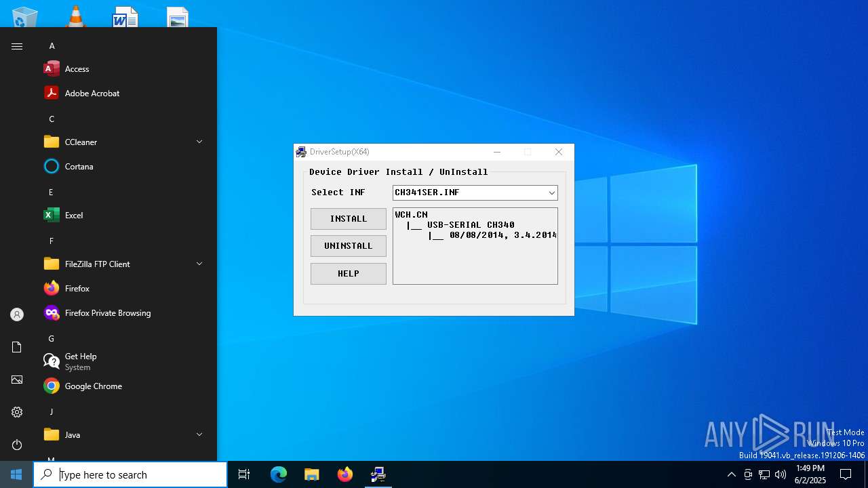Open Settings gear in Start sidebar
Screen dimensions: 868x488
[17, 412]
